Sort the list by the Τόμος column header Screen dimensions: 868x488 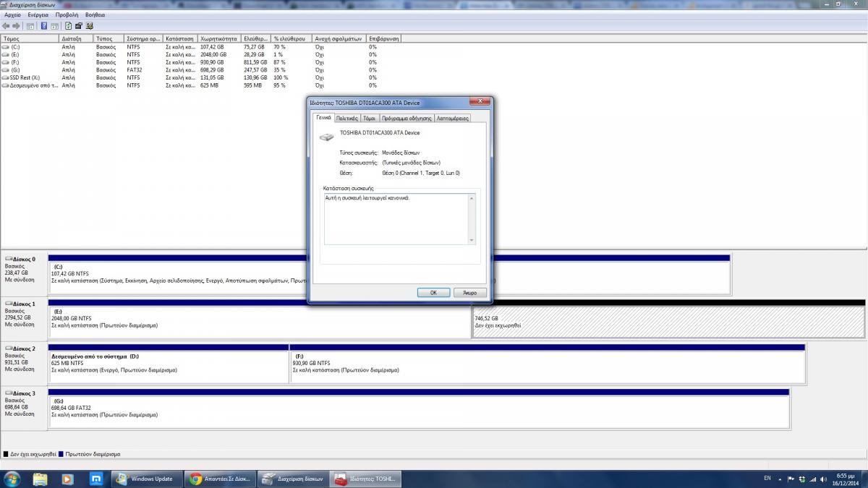click(x=30, y=38)
